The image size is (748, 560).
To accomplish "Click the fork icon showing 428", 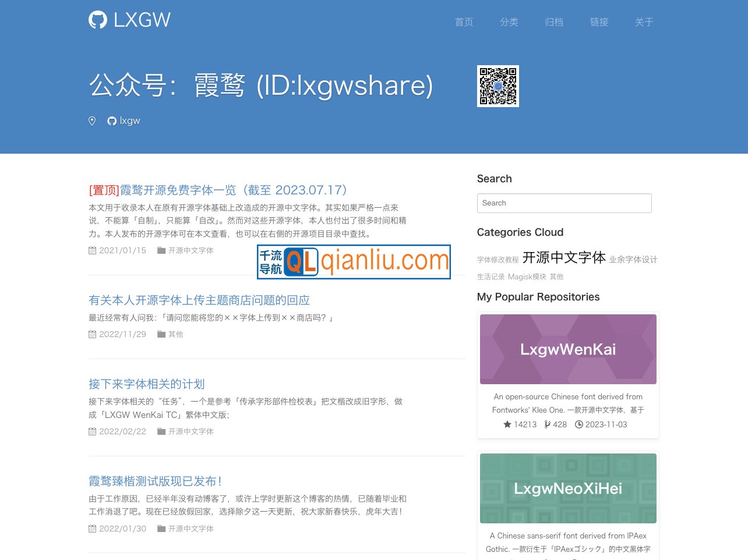I will point(548,424).
